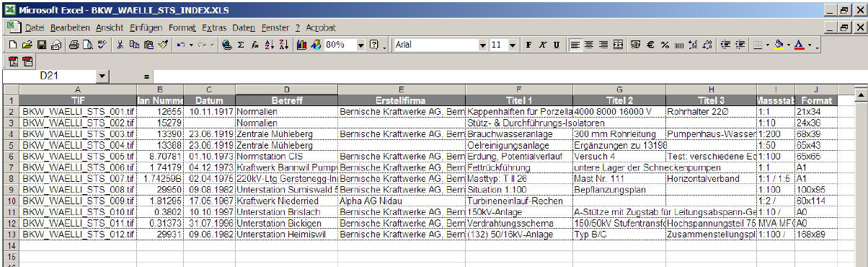Image resolution: width=868 pixels, height=267 pixels.
Task: Cut selection with the scissors icon
Action: (120, 45)
